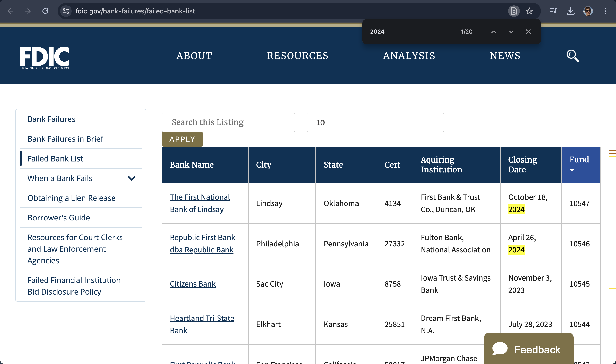Open the RESOURCES menu
This screenshot has width=616, height=364.
point(297,56)
